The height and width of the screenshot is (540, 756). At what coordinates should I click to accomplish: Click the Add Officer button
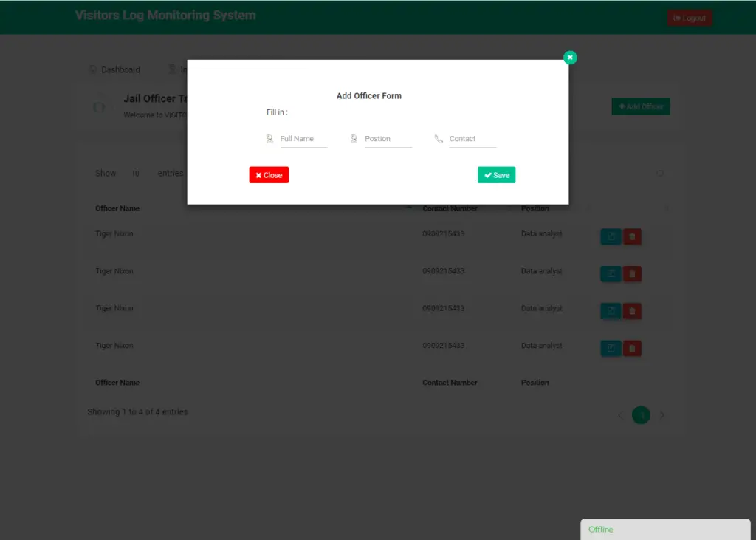pyautogui.click(x=640, y=106)
